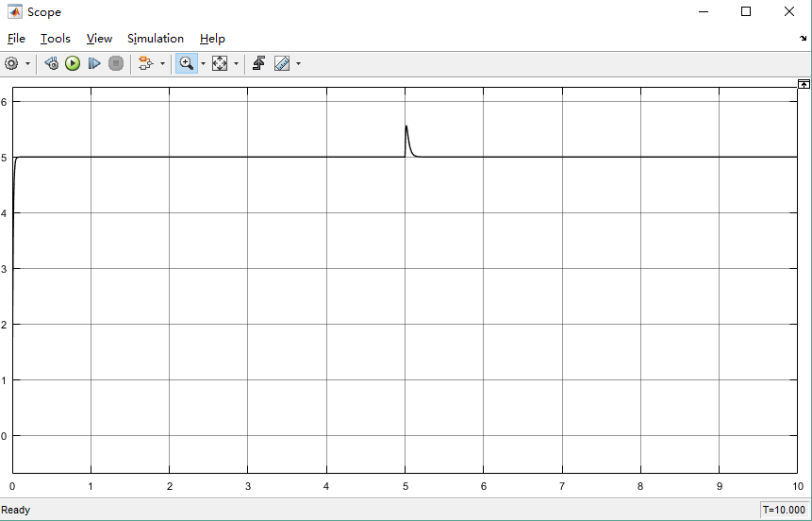The width and height of the screenshot is (812, 521).
Task: Click the Stop simulation button
Action: [x=116, y=63]
